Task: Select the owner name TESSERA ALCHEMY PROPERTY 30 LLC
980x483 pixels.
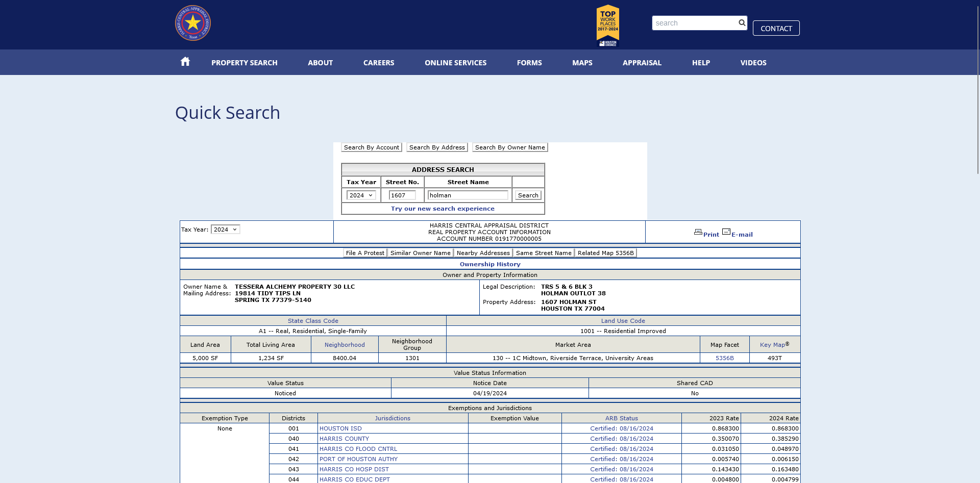Action: [295, 287]
